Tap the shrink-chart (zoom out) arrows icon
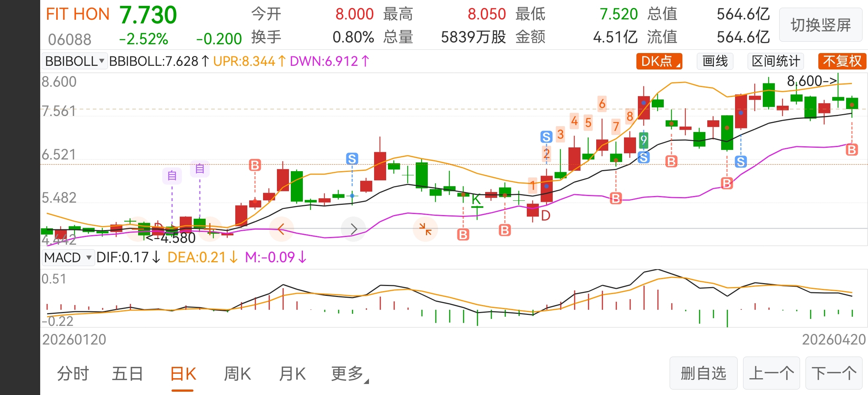 [x=425, y=229]
